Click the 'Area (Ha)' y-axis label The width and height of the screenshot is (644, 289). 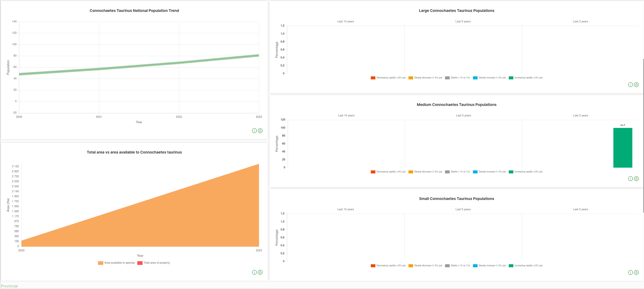tap(8, 205)
